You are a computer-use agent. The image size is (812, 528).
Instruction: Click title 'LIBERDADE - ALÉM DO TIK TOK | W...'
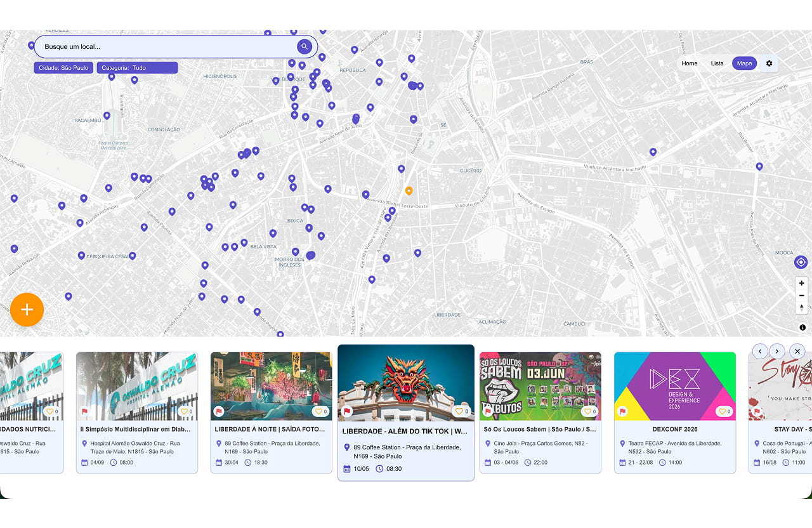tap(405, 432)
